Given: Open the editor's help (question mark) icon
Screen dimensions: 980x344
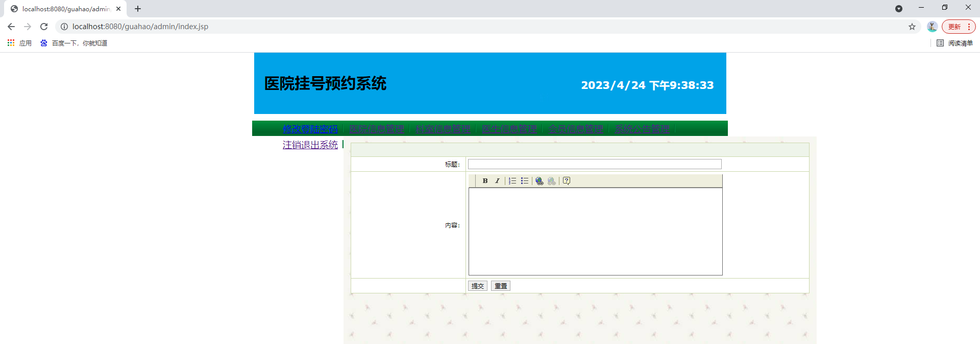Looking at the screenshot, I should 567,181.
